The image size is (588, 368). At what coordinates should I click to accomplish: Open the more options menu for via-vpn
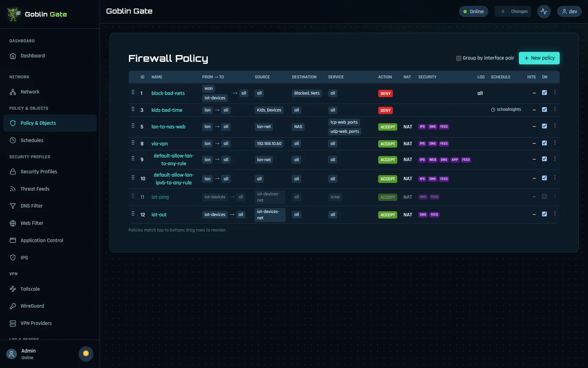[x=555, y=143]
